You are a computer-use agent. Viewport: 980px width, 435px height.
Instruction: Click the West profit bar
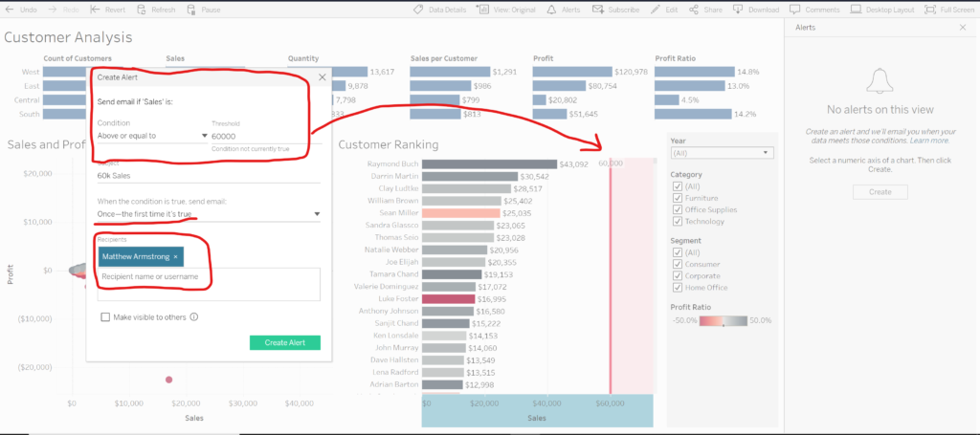pos(572,72)
